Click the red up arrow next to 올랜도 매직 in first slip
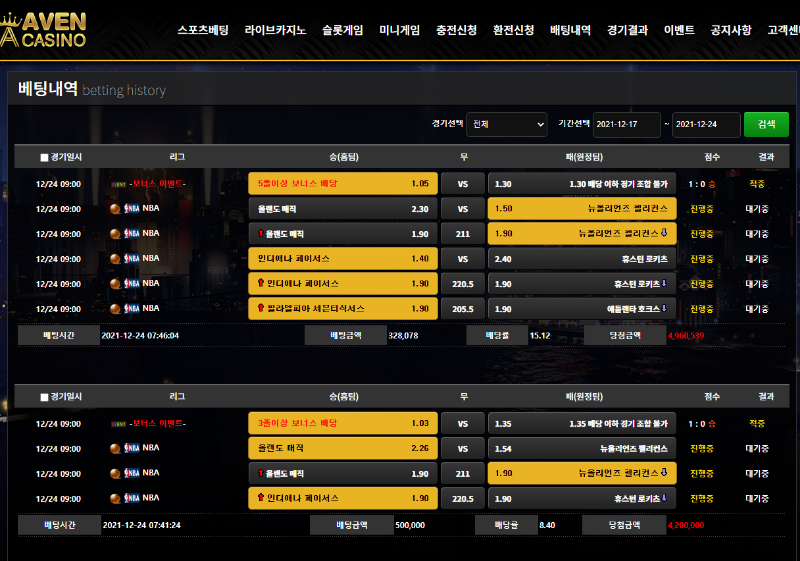The width and height of the screenshot is (800, 561). 261,233
